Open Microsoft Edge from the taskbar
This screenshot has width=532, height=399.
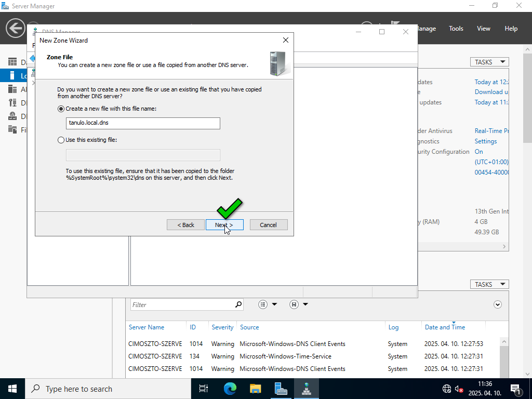tap(230, 389)
